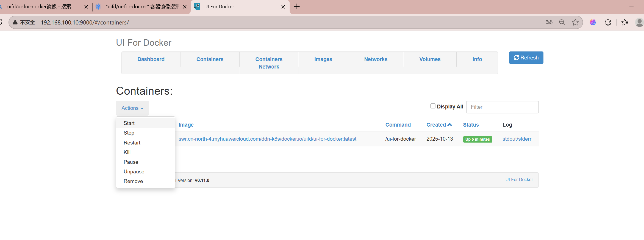The width and height of the screenshot is (644, 240).
Task: Minimize the browser window
Action: tap(631, 7)
